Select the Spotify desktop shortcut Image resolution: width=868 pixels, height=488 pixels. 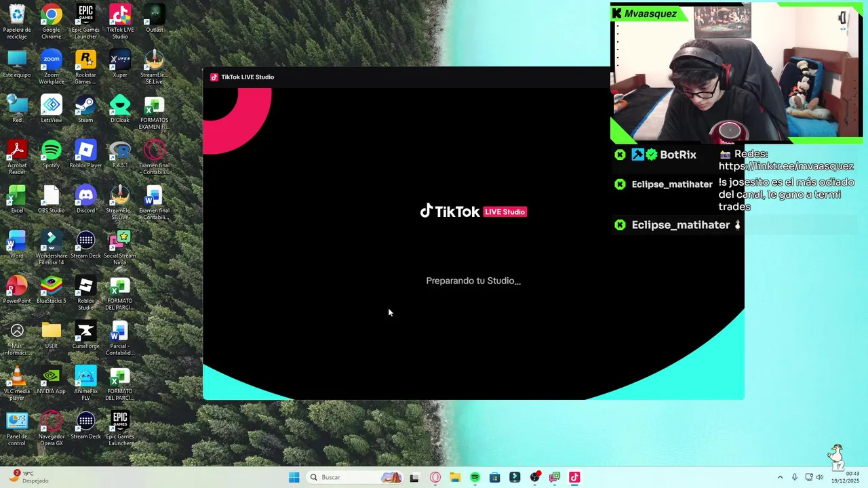[x=51, y=155]
